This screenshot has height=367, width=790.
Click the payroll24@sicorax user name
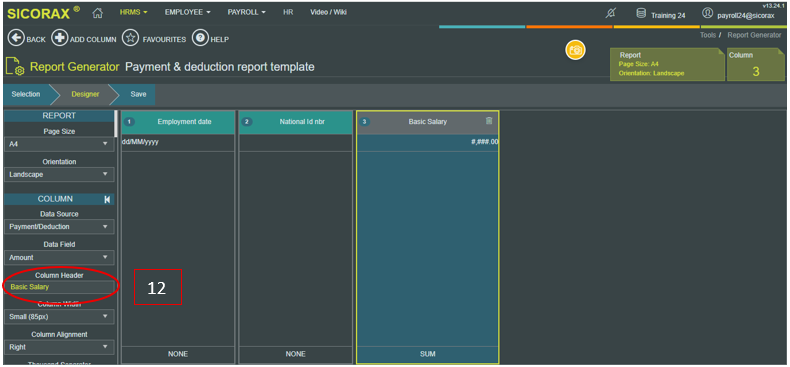tap(746, 16)
